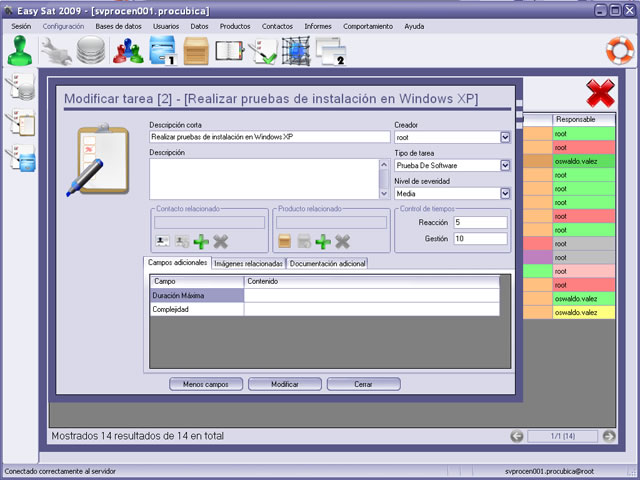Click the sidebar checklist with clipboard icon

[20, 122]
